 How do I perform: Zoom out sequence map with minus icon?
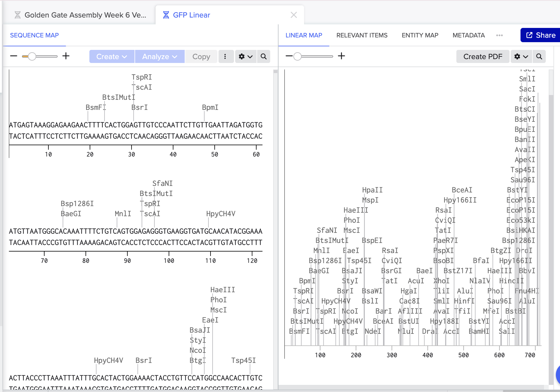[14, 56]
